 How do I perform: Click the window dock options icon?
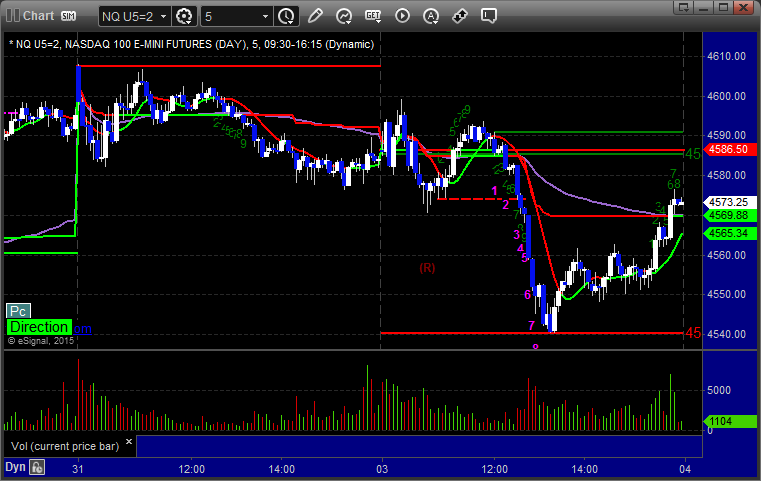click(684, 7)
